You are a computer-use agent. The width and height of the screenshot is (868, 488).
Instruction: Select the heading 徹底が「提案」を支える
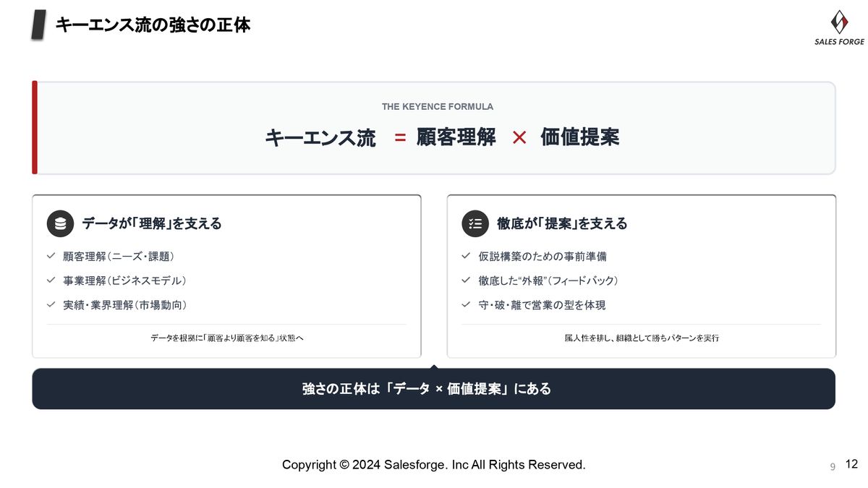point(562,224)
